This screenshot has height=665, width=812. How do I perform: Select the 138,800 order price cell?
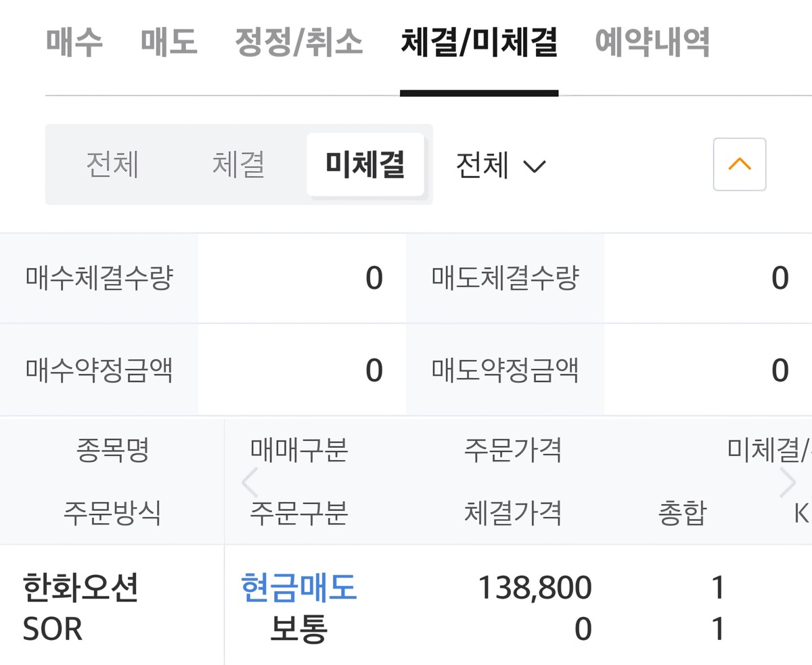point(535,587)
